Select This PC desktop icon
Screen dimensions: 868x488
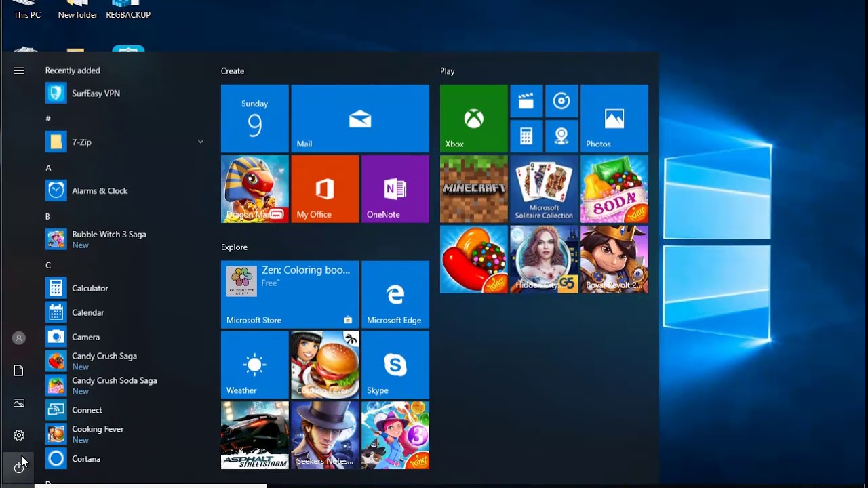(27, 9)
